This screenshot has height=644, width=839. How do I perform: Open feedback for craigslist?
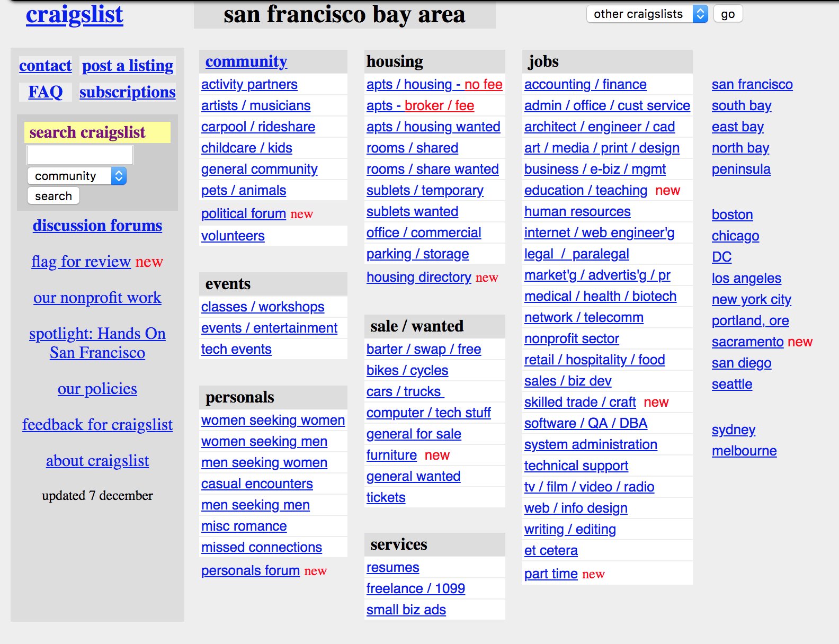click(97, 425)
